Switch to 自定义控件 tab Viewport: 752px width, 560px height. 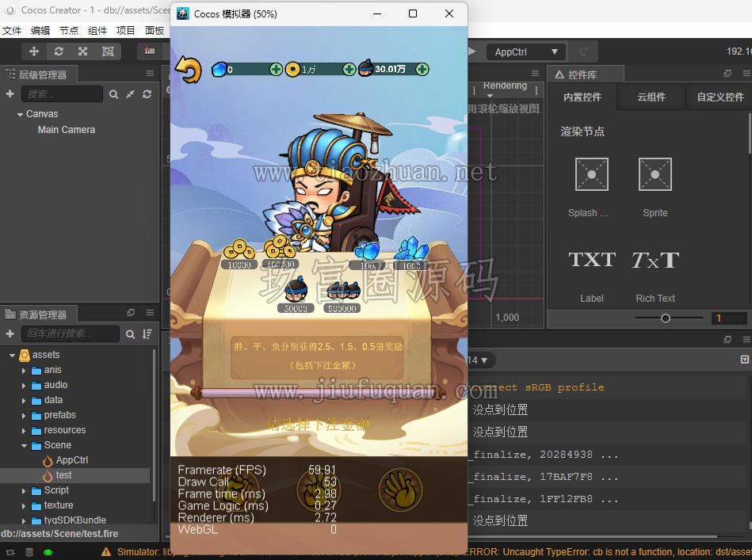point(720,97)
